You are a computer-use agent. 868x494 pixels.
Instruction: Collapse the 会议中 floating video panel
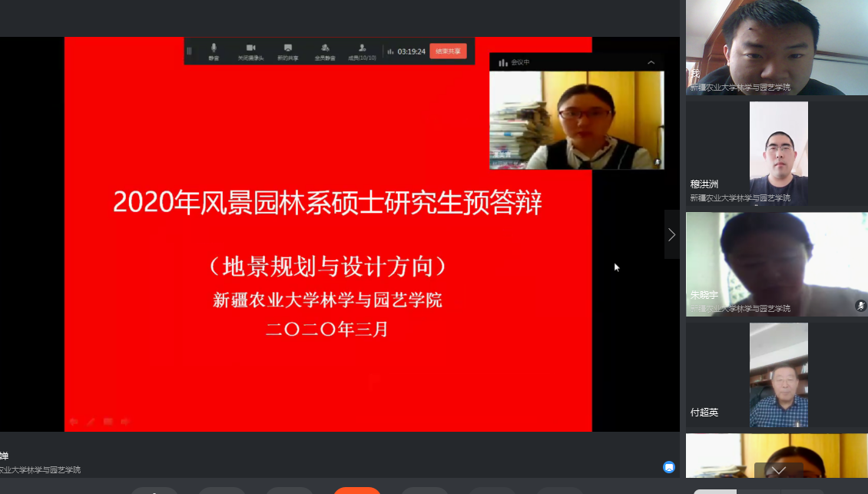point(651,62)
